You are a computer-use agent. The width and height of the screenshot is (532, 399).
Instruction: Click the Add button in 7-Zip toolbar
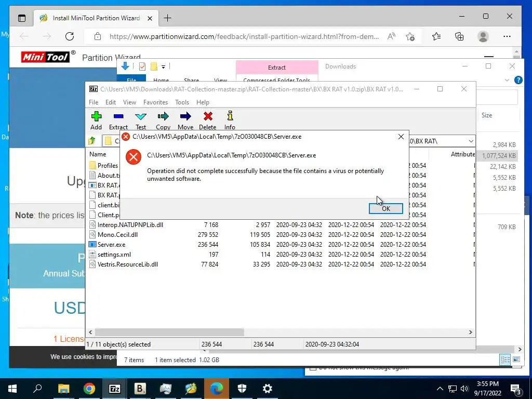[96, 121]
